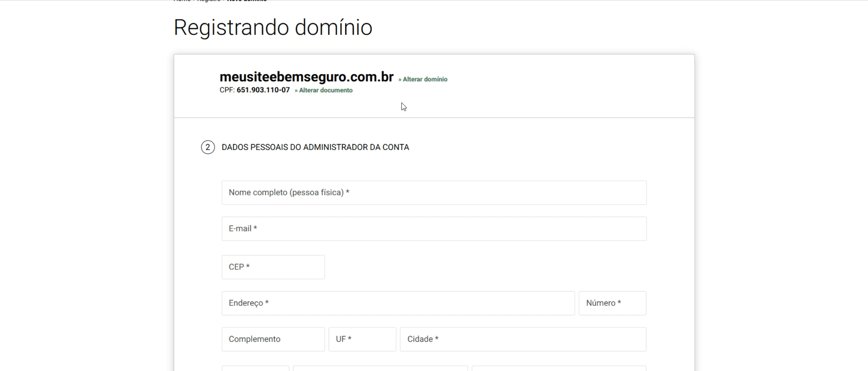Click the Alterar documento link
The width and height of the screenshot is (868, 371).
coord(325,90)
